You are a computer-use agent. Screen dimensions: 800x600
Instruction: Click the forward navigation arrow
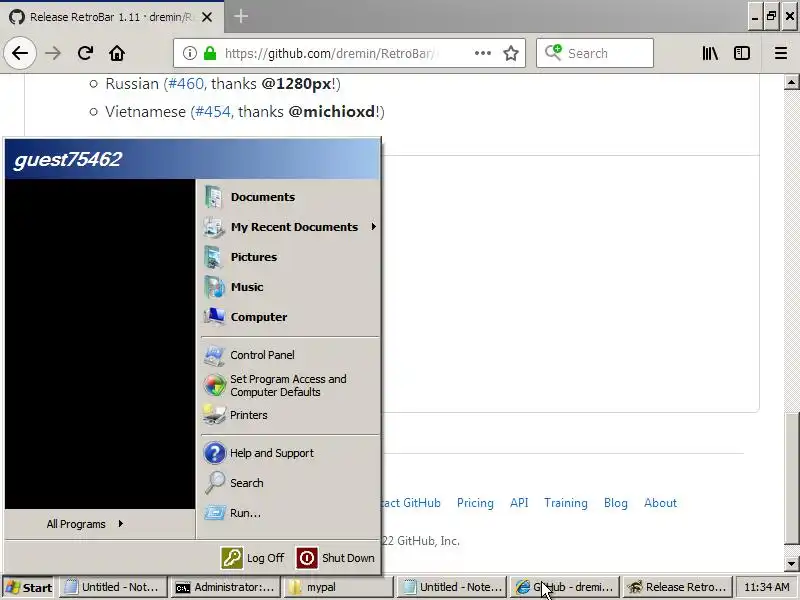click(53, 53)
